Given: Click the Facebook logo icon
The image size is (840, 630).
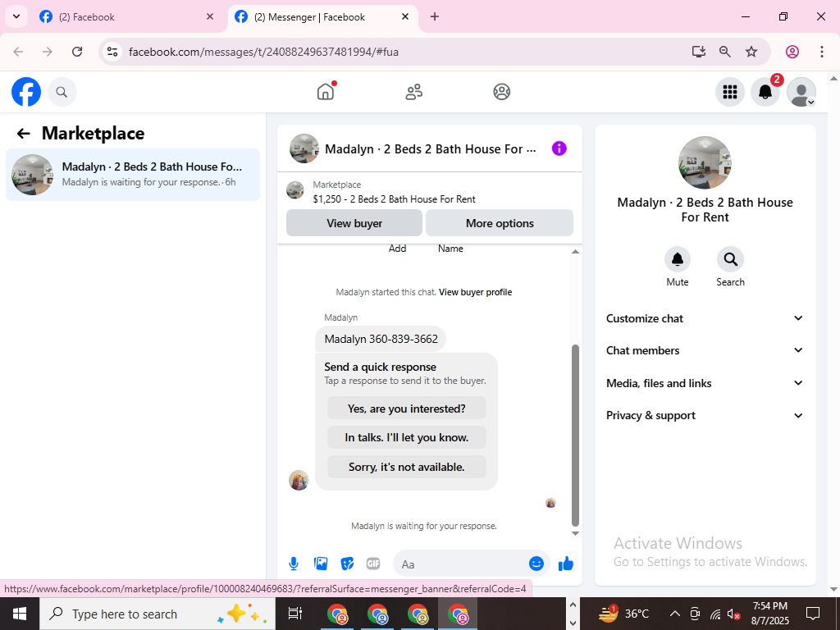Looking at the screenshot, I should 25,92.
